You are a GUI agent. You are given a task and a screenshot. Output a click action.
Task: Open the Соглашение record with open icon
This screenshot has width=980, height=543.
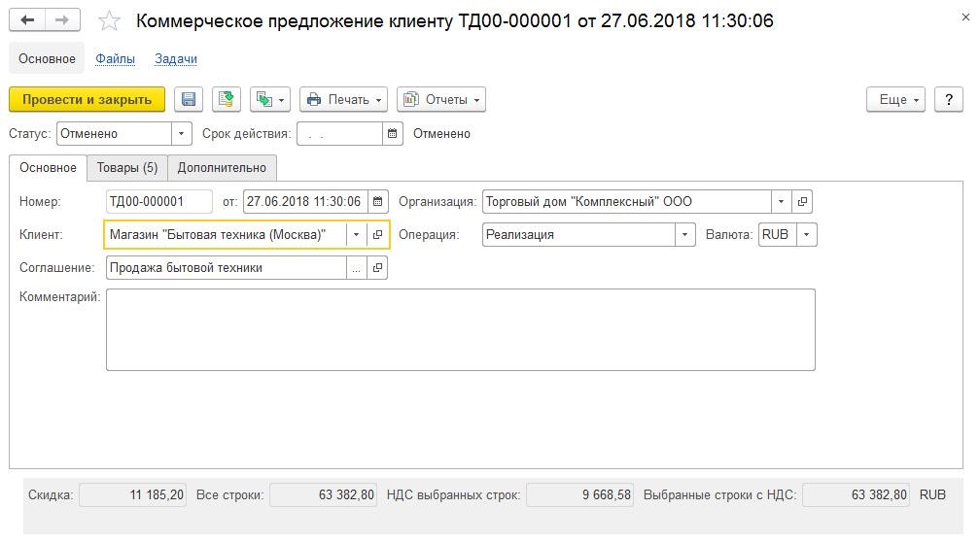tap(377, 268)
